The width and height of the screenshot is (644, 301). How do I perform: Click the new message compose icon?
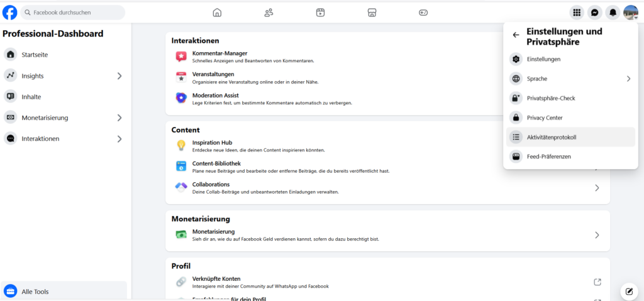[628, 291]
